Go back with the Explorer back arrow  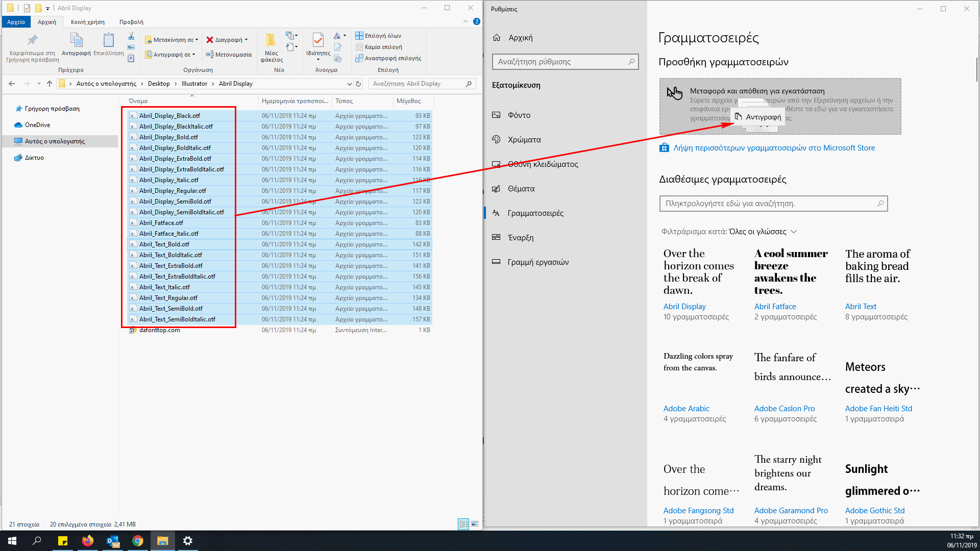coord(12,84)
